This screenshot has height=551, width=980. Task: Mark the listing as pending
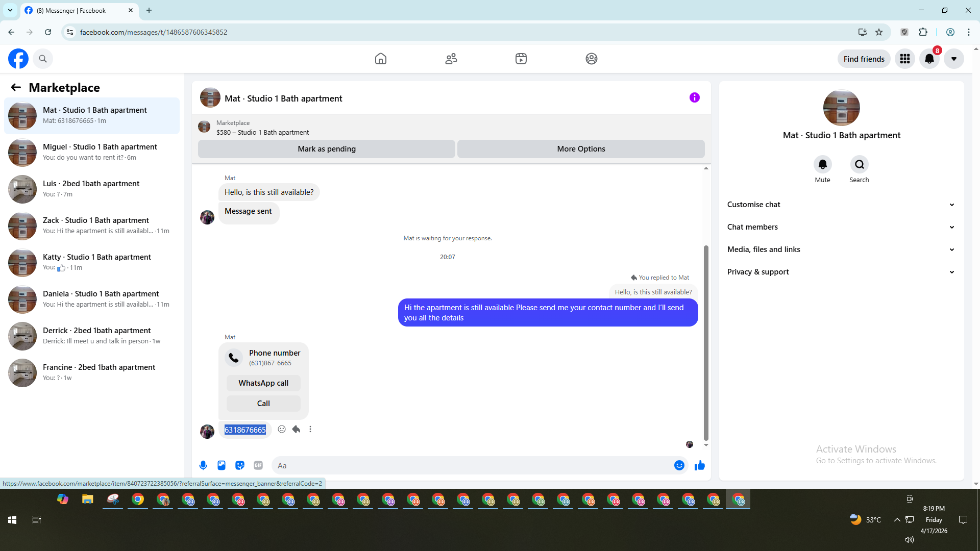tap(326, 149)
